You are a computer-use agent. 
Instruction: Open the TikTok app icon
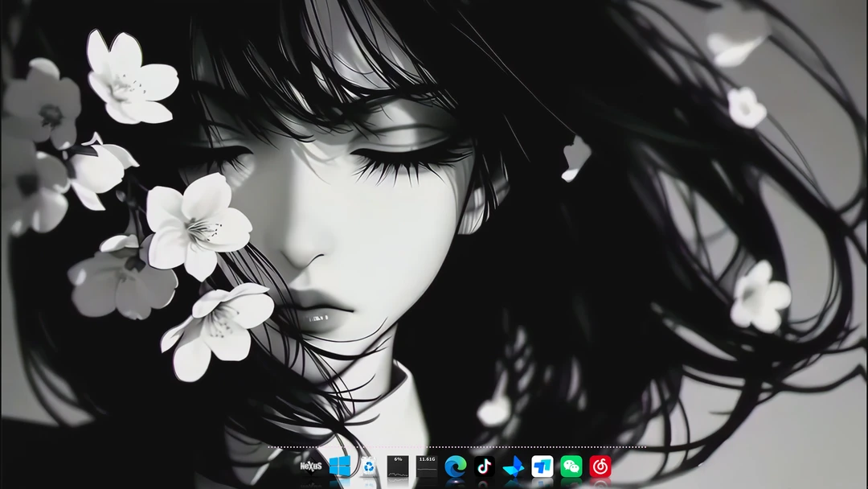click(x=485, y=466)
